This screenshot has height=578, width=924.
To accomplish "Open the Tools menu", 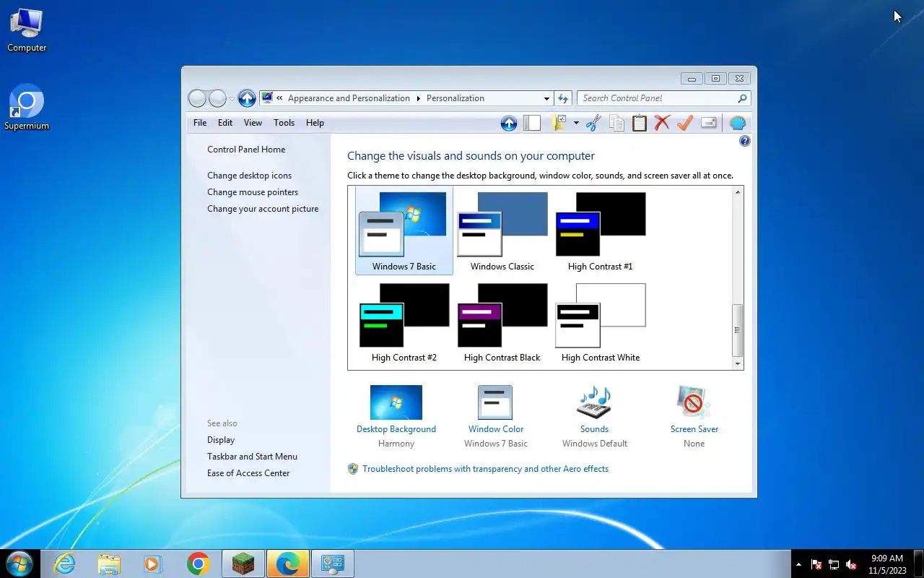I will tap(284, 123).
